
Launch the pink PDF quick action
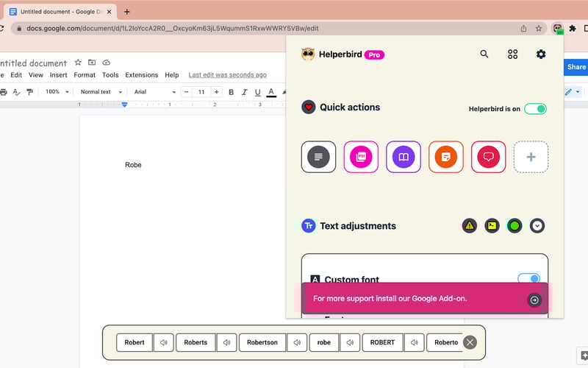pos(361,157)
